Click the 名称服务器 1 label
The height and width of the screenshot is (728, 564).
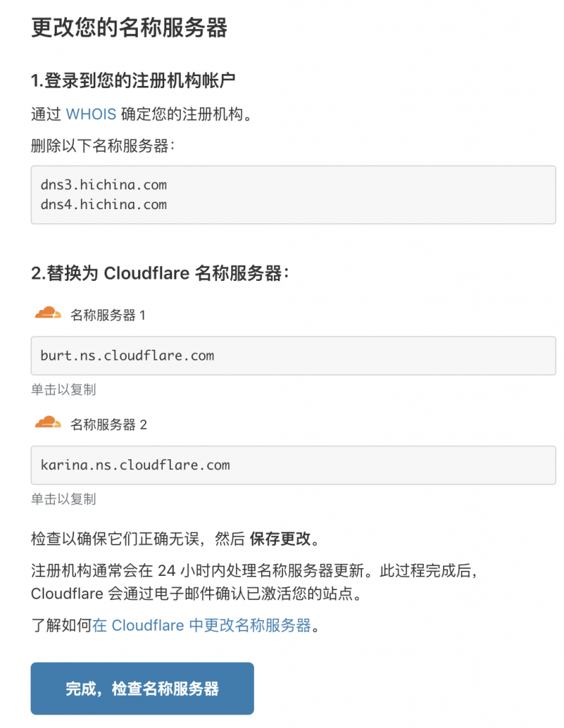[x=108, y=315]
